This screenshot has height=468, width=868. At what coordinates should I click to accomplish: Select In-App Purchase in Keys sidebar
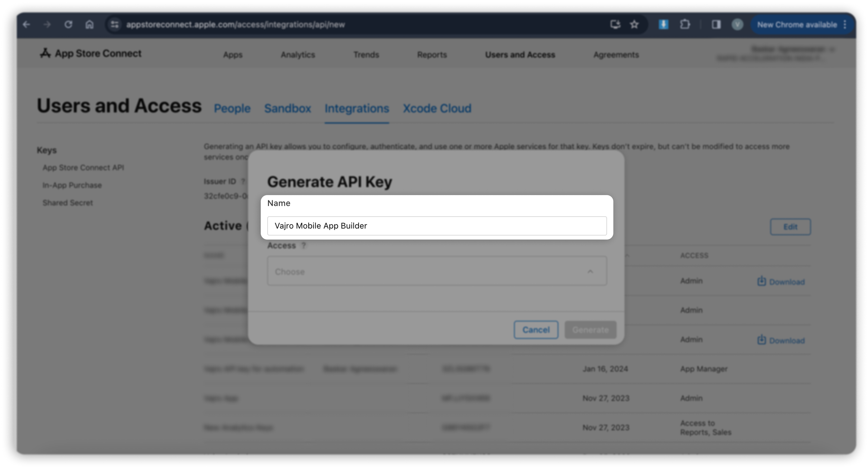click(x=72, y=185)
